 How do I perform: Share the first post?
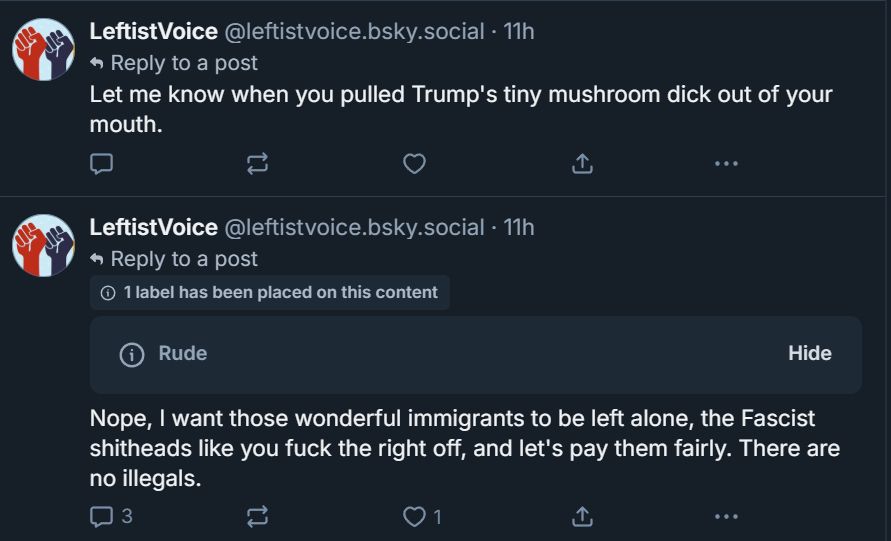tap(582, 164)
